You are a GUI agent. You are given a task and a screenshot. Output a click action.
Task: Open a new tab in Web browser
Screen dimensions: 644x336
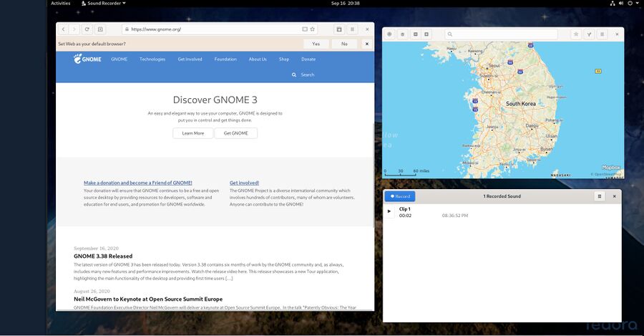[x=100, y=29]
